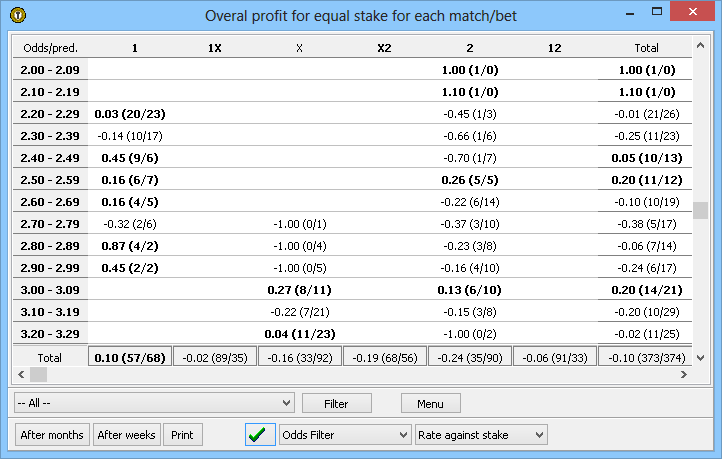Click the After weeks button

click(126, 435)
